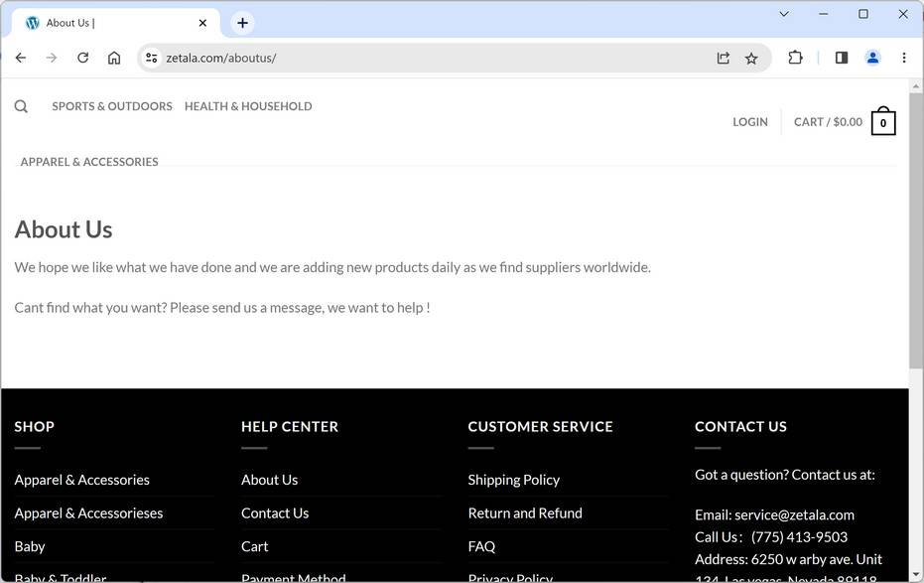Open the tab search chevron
The image size is (924, 583).
click(x=783, y=14)
